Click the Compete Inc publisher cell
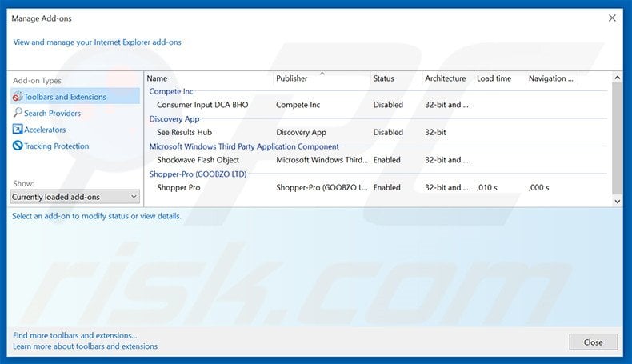Viewport: 632px width, 364px height. point(298,105)
